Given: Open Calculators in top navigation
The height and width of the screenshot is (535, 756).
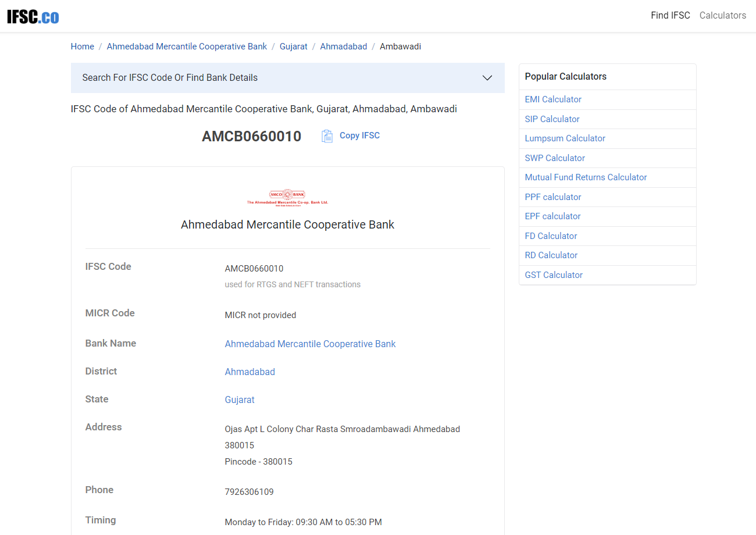Looking at the screenshot, I should click(x=723, y=16).
